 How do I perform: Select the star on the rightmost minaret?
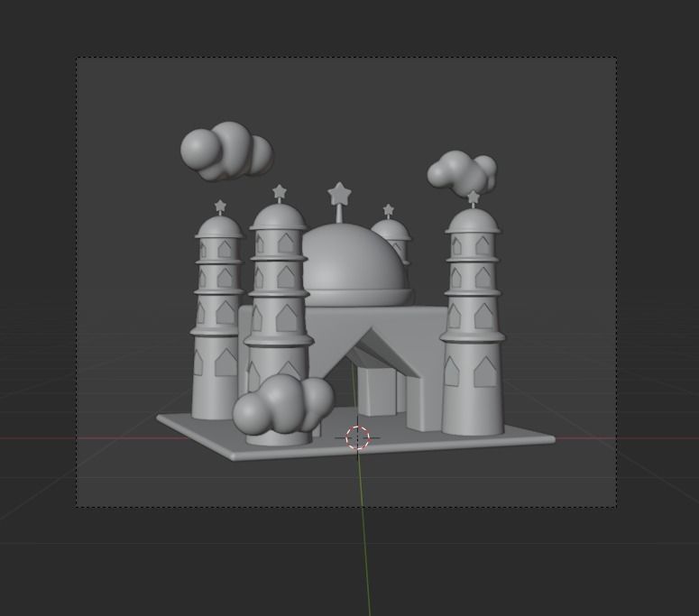(473, 197)
